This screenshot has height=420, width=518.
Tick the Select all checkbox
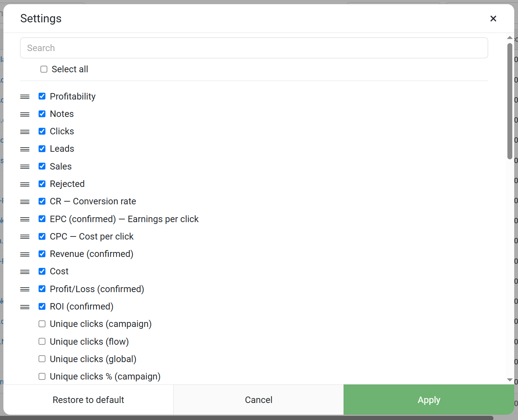tap(44, 69)
